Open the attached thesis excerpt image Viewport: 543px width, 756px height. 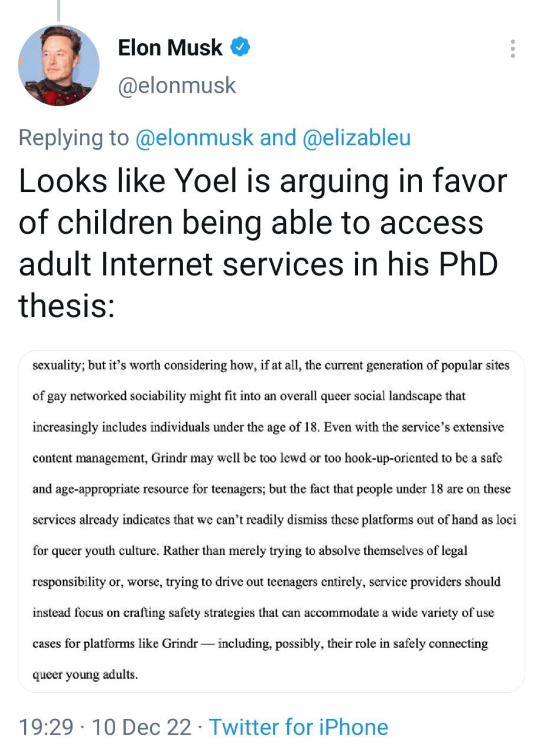pos(271,521)
